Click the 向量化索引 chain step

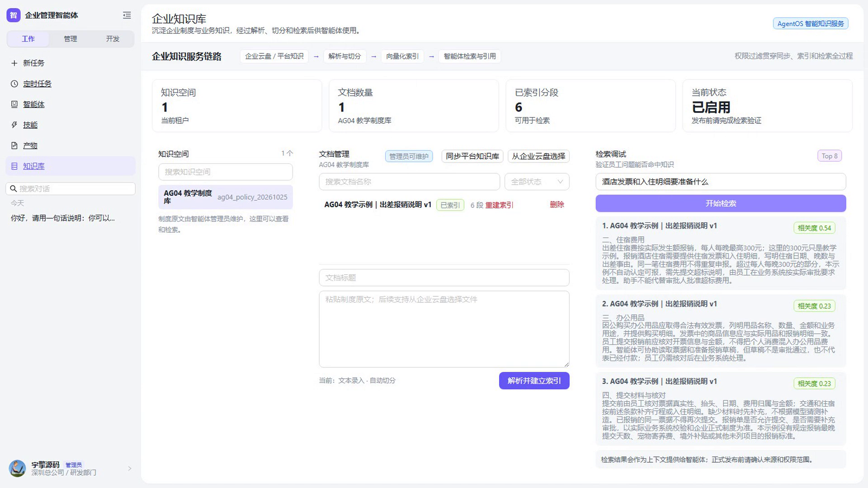coord(402,56)
